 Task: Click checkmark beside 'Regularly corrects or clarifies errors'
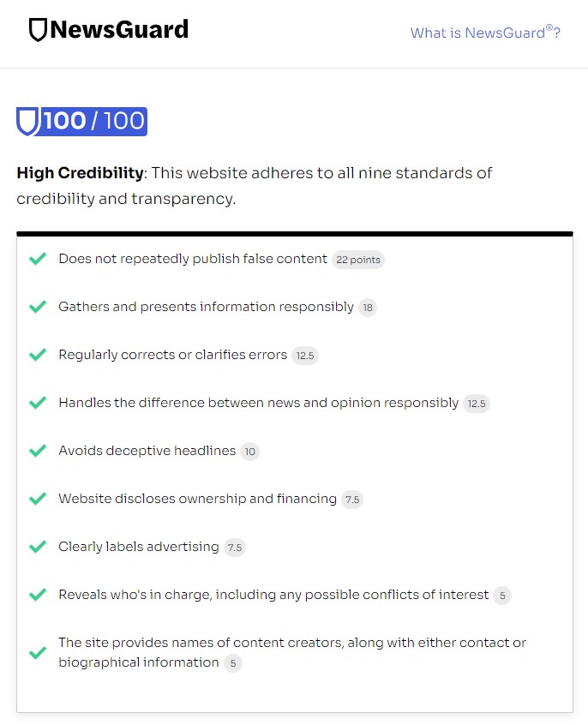38,355
